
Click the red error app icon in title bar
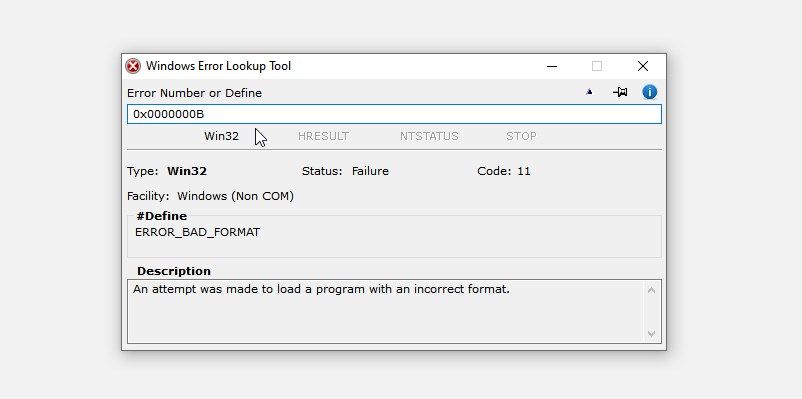click(133, 66)
